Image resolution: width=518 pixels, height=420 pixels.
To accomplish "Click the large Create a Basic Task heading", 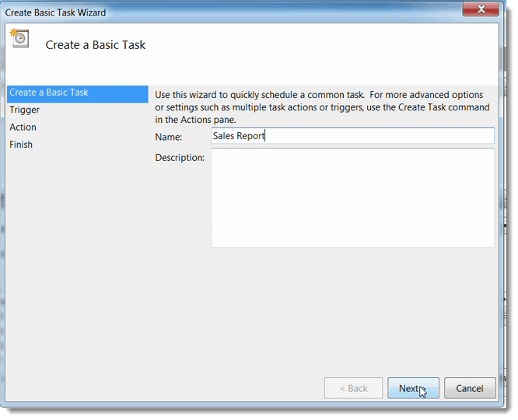I will click(x=96, y=45).
